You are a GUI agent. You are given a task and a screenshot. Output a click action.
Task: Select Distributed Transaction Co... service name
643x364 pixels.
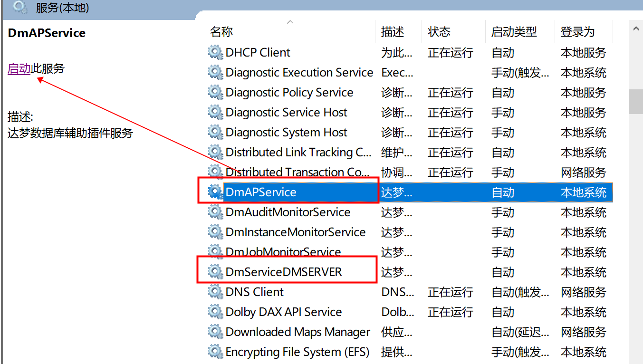coord(298,172)
